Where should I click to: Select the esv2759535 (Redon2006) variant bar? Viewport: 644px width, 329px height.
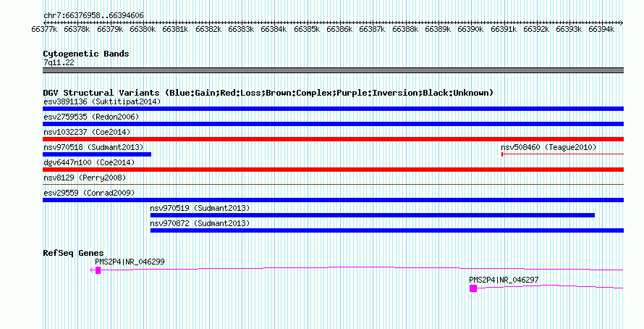pos(333,124)
